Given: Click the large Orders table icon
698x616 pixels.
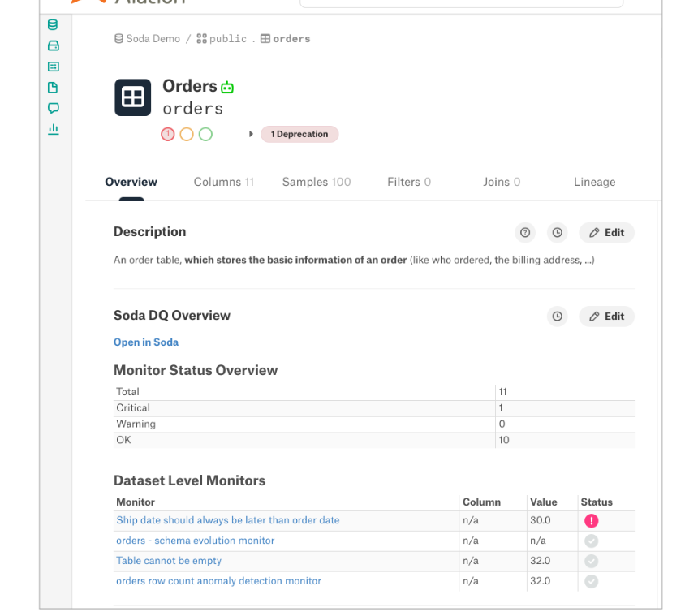Looking at the screenshot, I should (x=132, y=97).
